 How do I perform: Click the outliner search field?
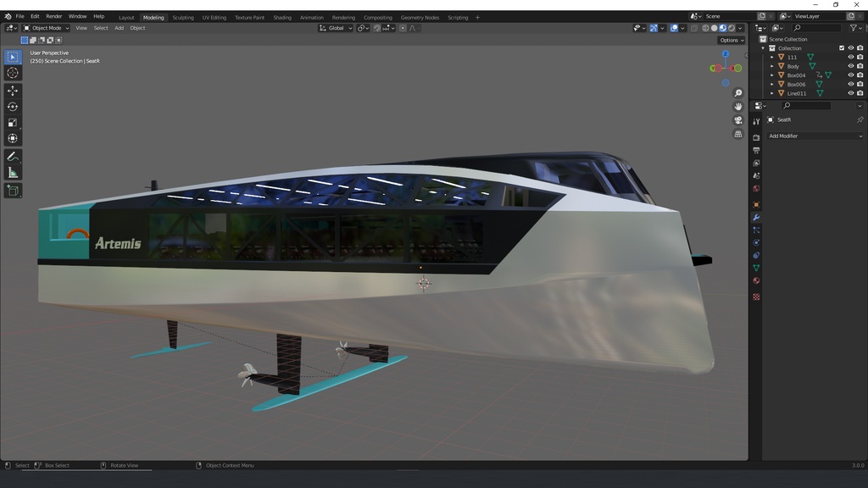[x=818, y=28]
